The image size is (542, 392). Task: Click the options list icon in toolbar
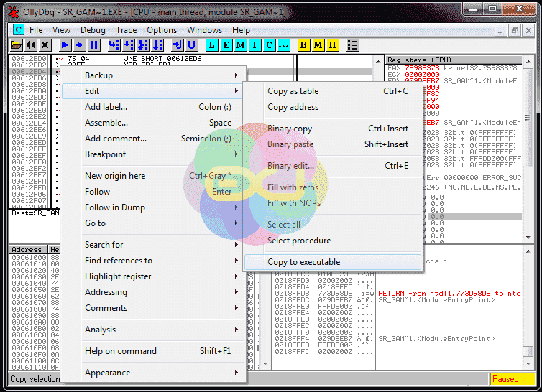point(352,45)
